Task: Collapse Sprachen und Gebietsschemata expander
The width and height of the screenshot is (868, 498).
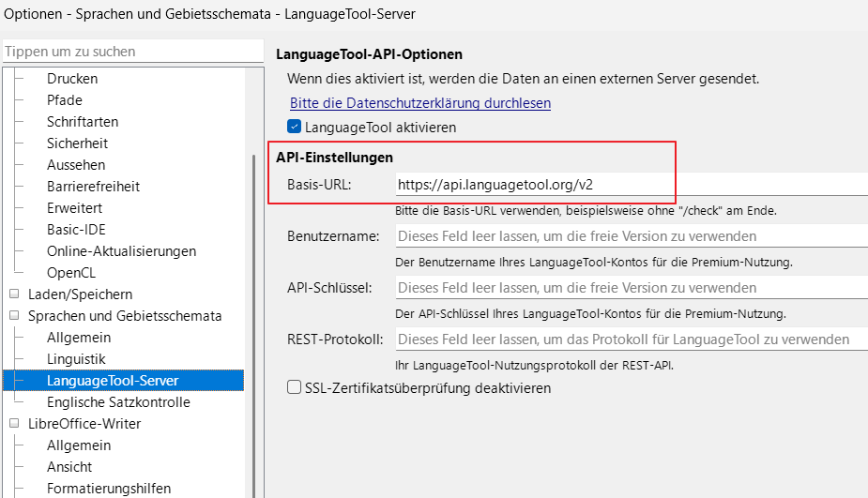Action: (x=14, y=316)
